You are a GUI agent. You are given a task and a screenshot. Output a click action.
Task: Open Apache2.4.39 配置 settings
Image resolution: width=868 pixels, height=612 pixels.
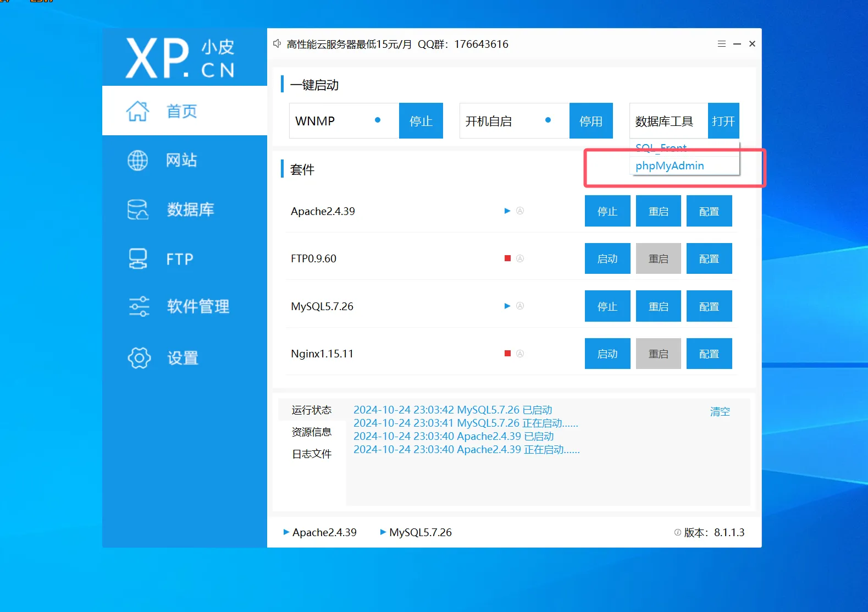[x=709, y=211]
